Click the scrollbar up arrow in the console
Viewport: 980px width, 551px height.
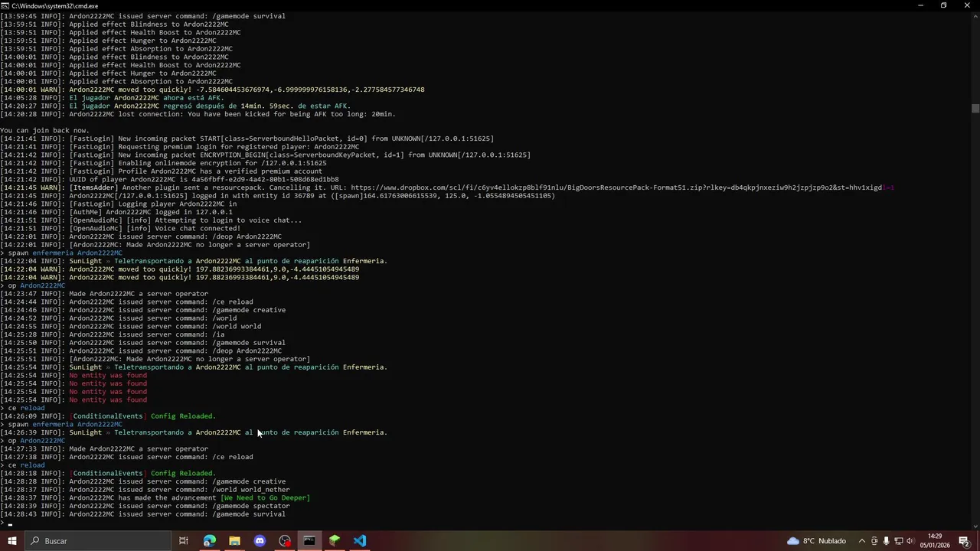coord(975,15)
